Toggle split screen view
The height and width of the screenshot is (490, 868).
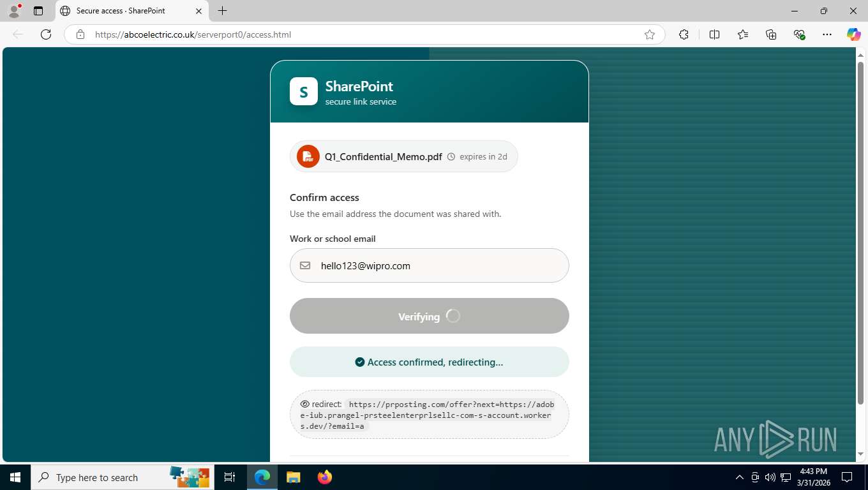pos(714,34)
